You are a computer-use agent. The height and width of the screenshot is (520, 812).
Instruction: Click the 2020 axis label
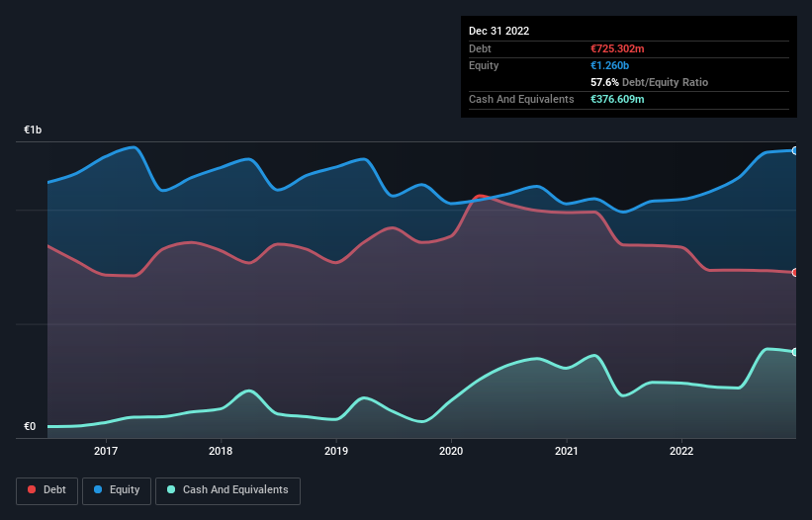451,451
